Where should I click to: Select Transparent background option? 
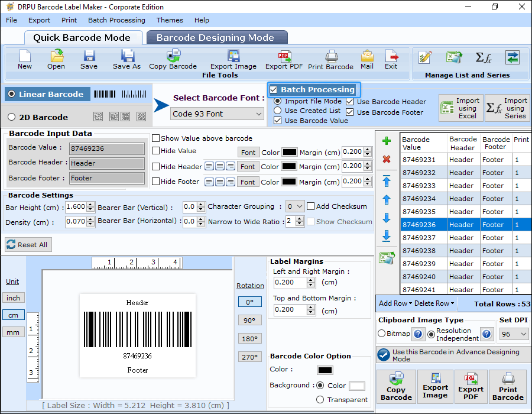[320, 400]
